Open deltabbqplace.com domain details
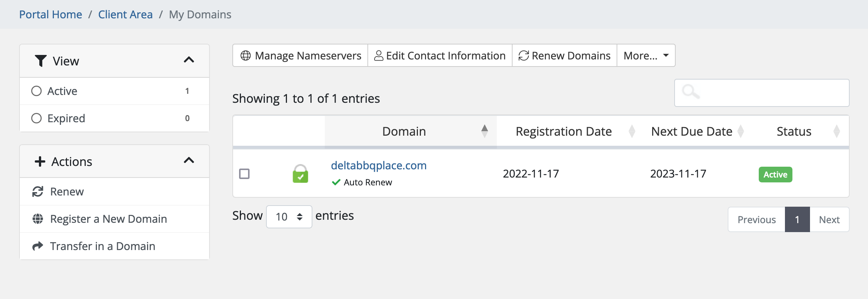Screen dimensions: 868x299 click(x=379, y=166)
